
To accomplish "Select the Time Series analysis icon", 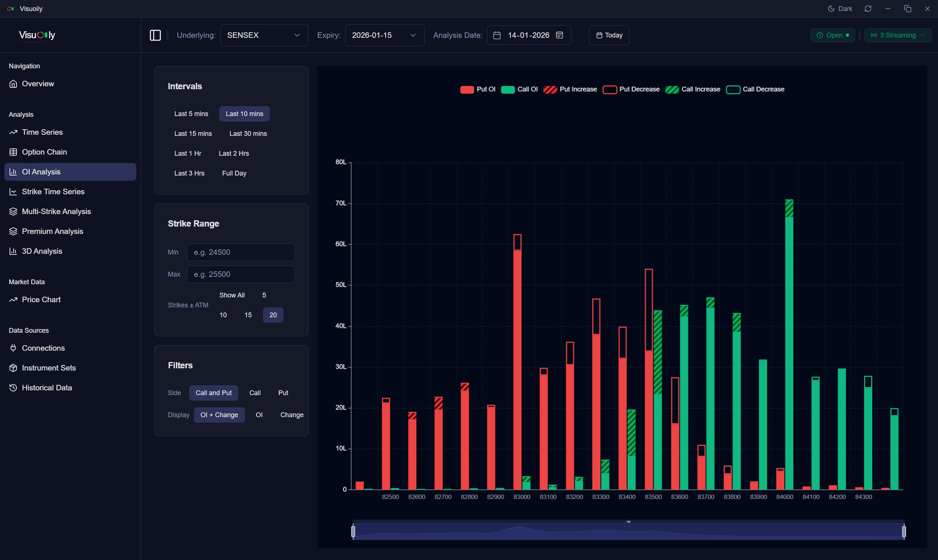I will point(13,132).
